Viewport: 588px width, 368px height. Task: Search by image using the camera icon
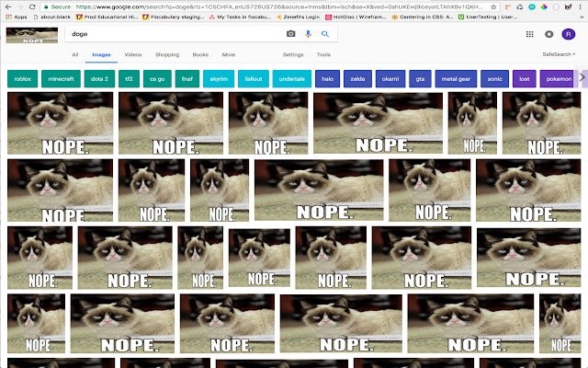[x=290, y=34]
